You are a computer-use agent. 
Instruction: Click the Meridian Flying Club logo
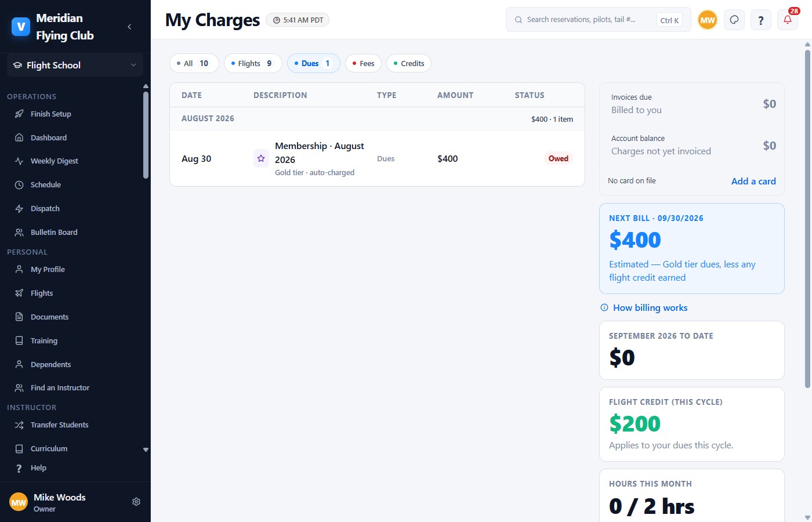pos(21,27)
